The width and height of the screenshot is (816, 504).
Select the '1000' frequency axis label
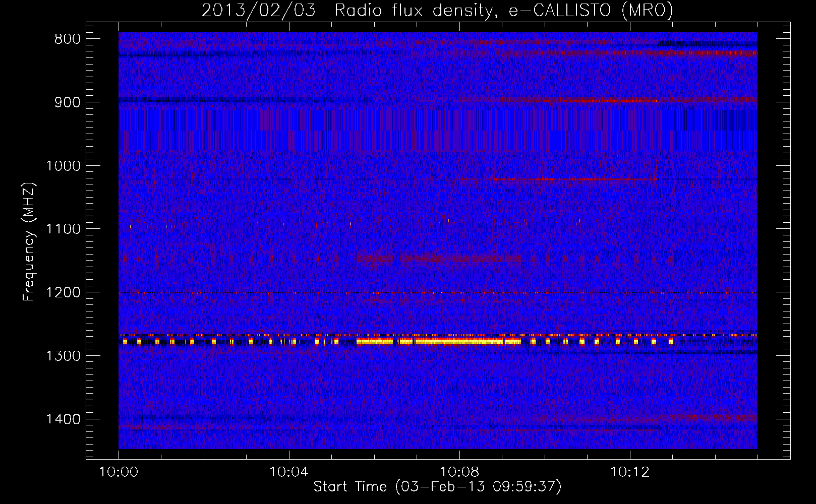click(63, 166)
